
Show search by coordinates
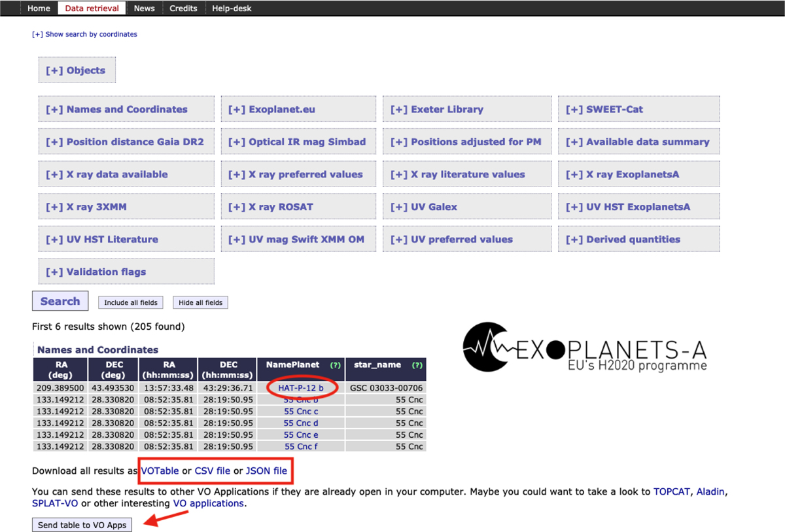click(85, 34)
